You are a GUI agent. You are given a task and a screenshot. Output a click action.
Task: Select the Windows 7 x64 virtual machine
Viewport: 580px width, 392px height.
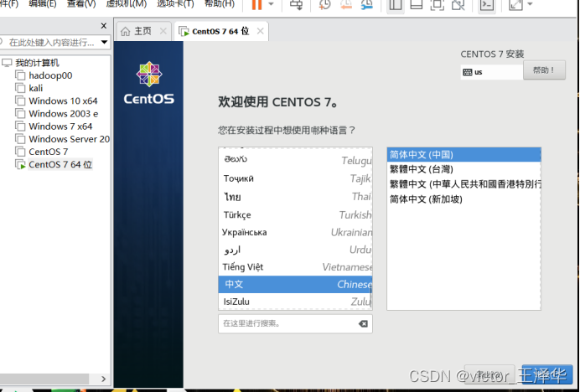60,126
